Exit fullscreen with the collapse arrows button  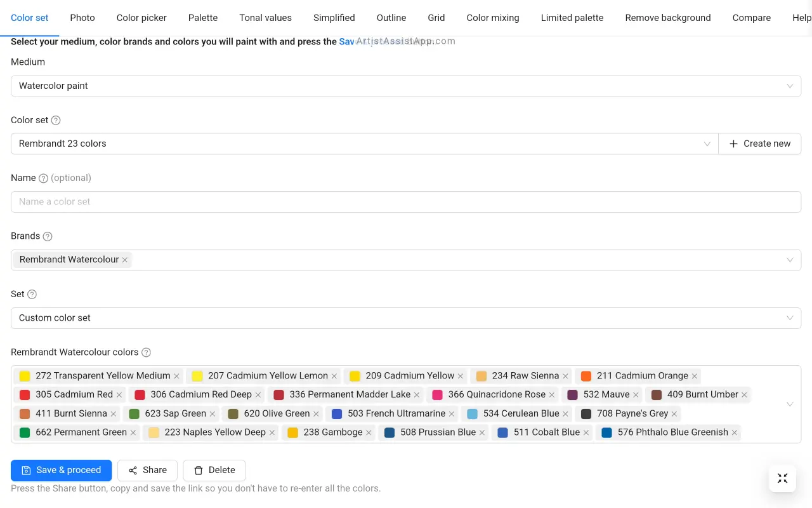pos(782,478)
